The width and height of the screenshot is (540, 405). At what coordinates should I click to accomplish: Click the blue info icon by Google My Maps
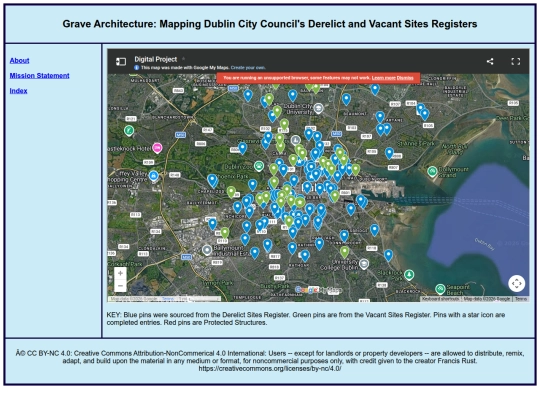pos(136,68)
